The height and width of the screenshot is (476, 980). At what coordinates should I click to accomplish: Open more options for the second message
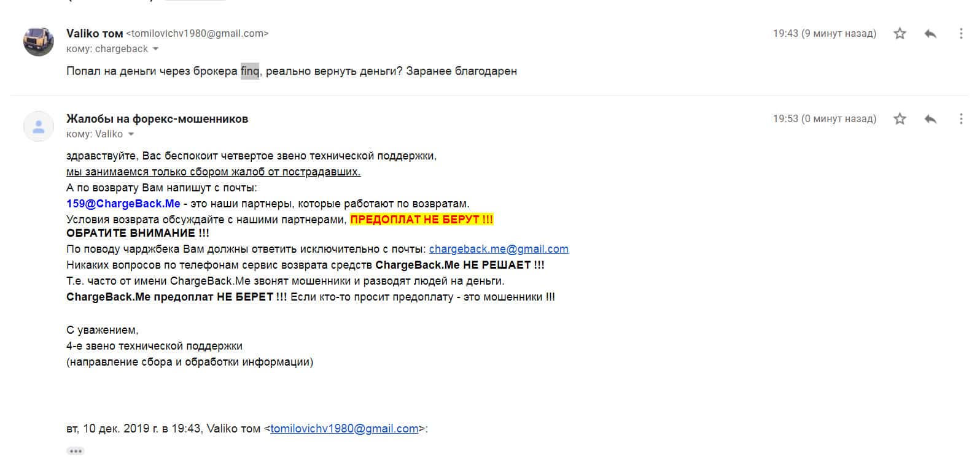pos(961,119)
